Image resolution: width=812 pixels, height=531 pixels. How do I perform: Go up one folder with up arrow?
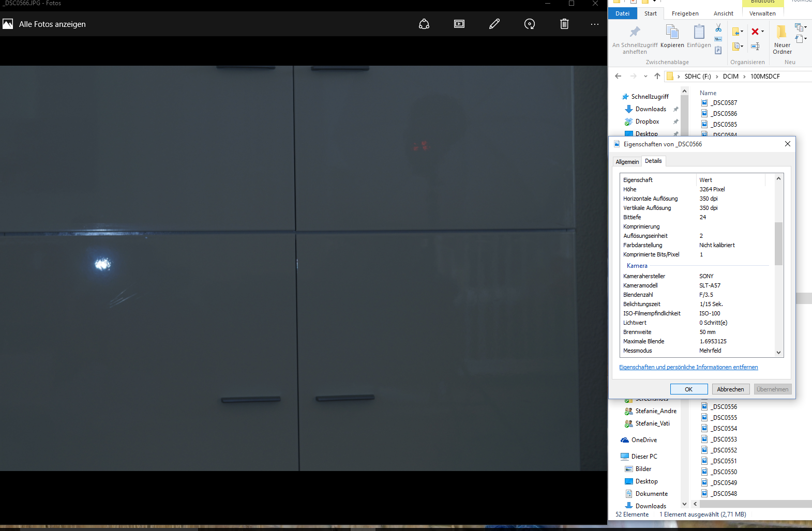tap(657, 76)
